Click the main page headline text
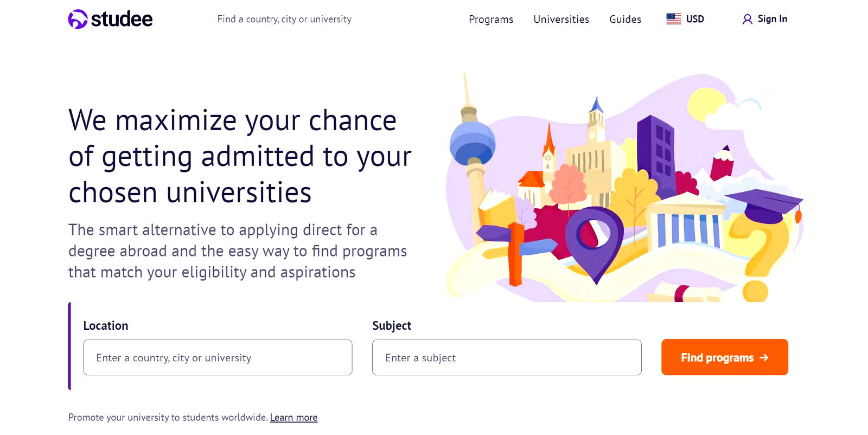The width and height of the screenshot is (868, 435). point(240,157)
